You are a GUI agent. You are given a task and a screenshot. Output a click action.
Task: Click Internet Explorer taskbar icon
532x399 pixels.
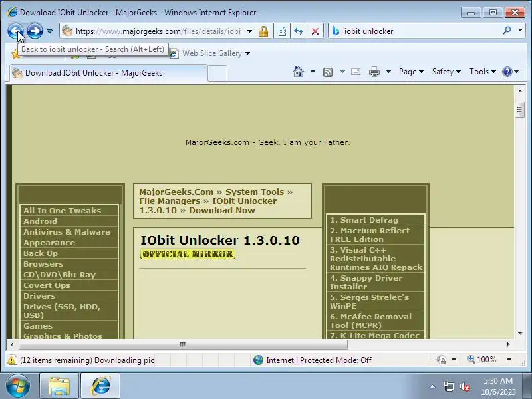pos(101,386)
